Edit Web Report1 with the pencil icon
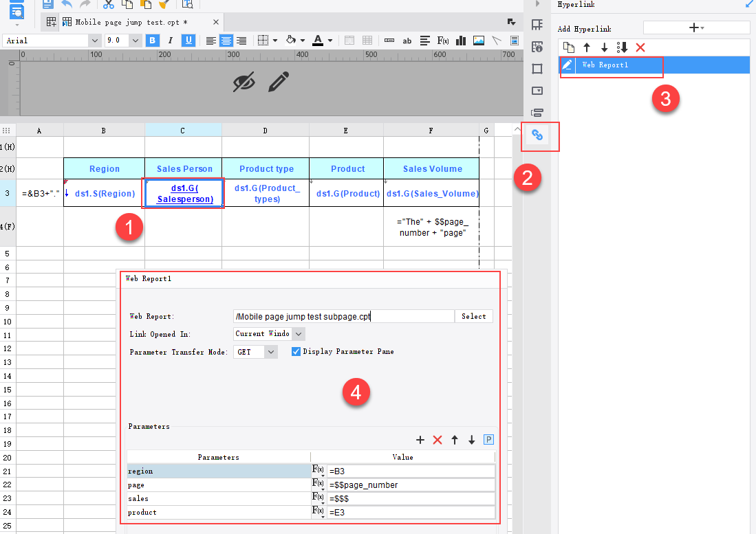 567,64
